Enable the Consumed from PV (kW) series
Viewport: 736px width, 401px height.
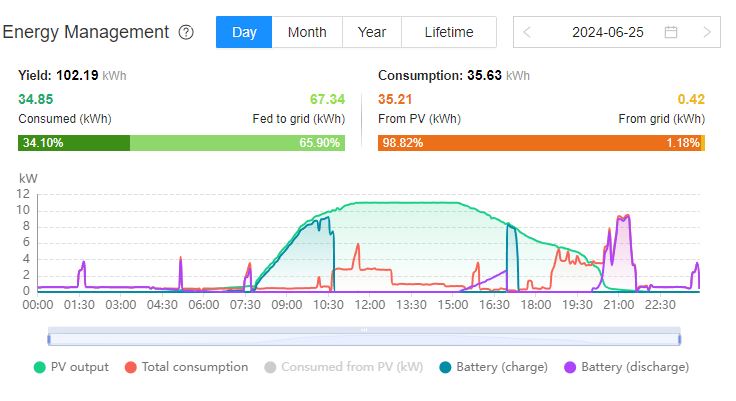click(x=352, y=367)
